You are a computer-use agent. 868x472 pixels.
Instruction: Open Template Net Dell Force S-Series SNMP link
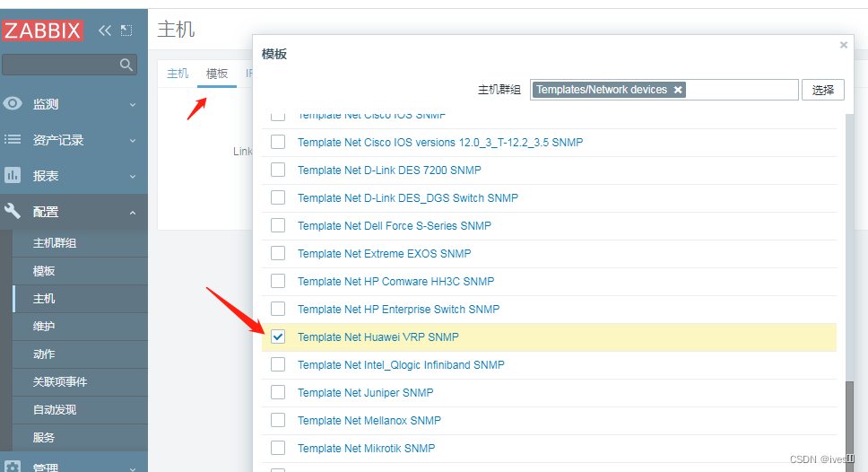[395, 225]
